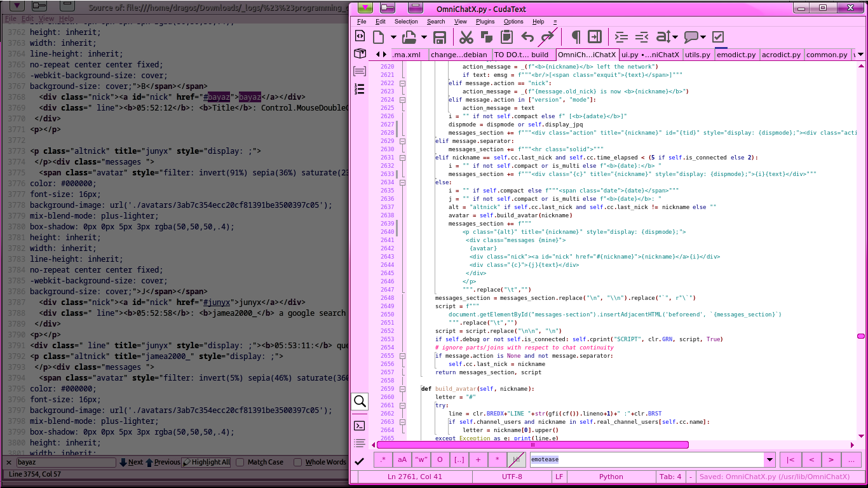The width and height of the screenshot is (868, 488).
Task: Click the Redo arrow icon
Action: pyautogui.click(x=547, y=37)
